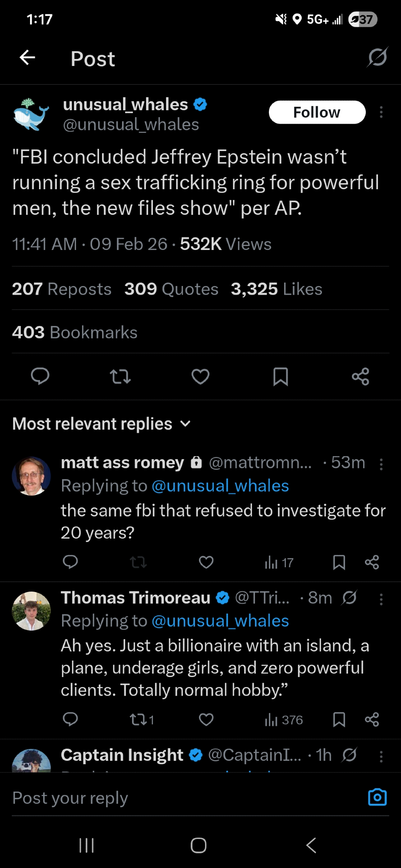The width and height of the screenshot is (401, 868).
Task: Reply to the unusual_whales main post
Action: coord(40,376)
